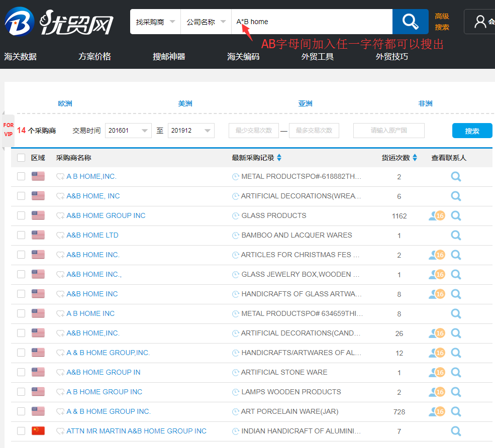This screenshot has height=448, width=495.
Task: Switch to the 非洲 region tab
Action: [425, 103]
